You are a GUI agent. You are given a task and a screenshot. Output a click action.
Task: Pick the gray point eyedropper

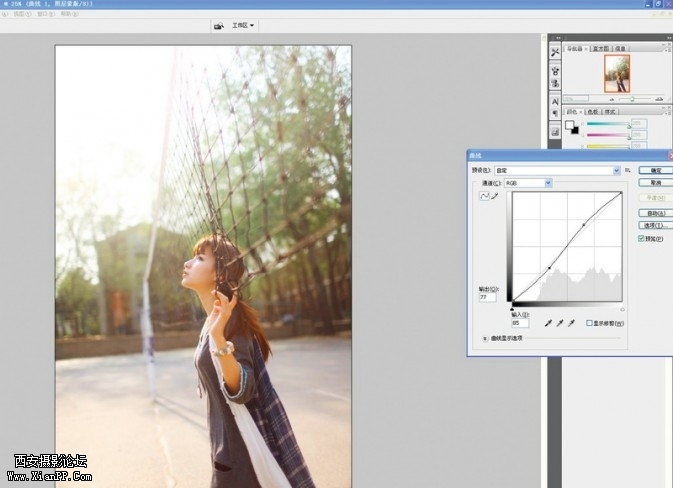tap(559, 323)
